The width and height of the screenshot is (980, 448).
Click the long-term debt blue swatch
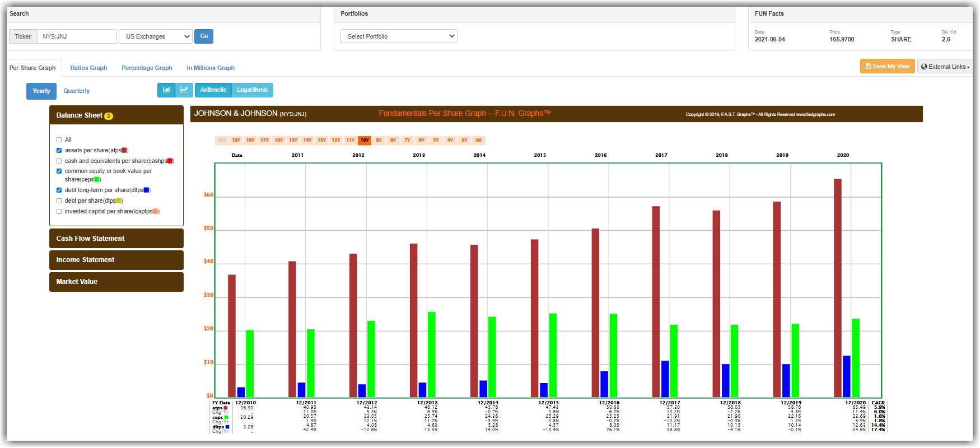click(x=146, y=190)
